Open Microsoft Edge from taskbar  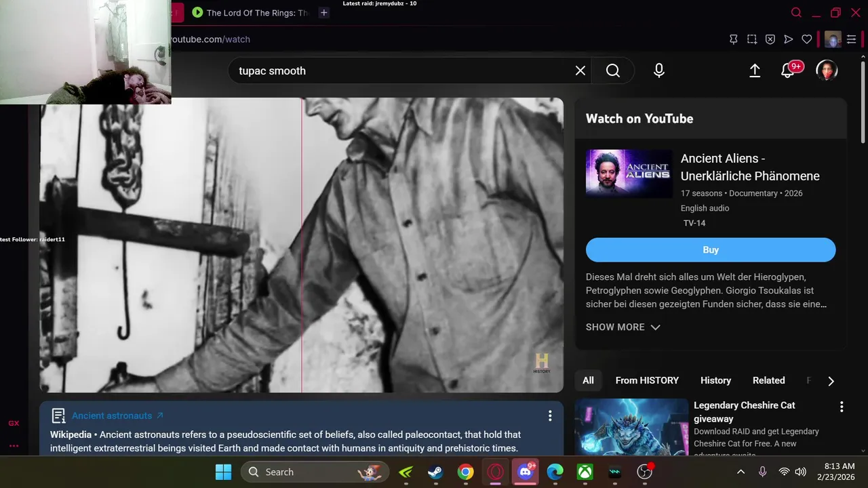click(555, 472)
